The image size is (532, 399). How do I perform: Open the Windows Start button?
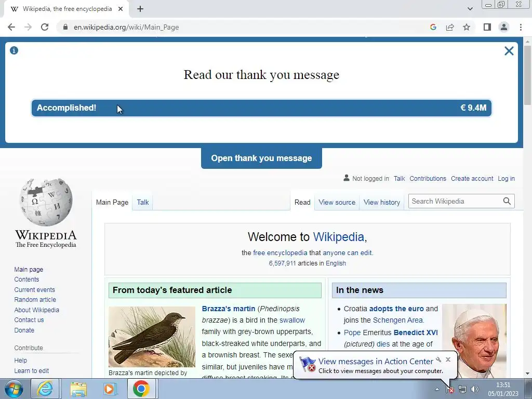[x=14, y=389]
